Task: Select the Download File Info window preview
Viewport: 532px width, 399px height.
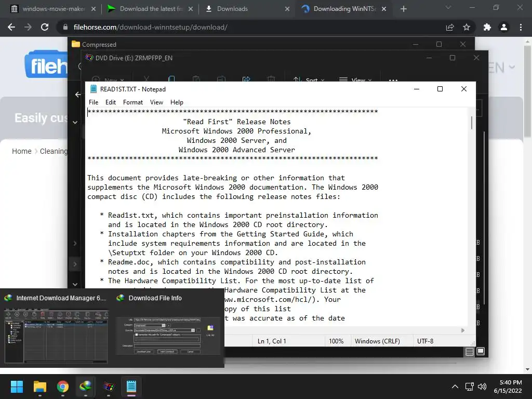Action: [168, 328]
